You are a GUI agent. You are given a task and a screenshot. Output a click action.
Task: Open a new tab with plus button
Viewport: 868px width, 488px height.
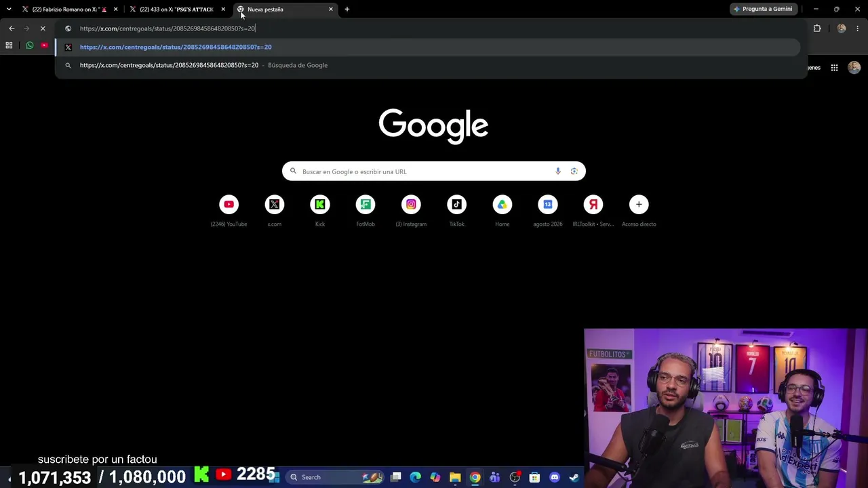[x=347, y=9]
